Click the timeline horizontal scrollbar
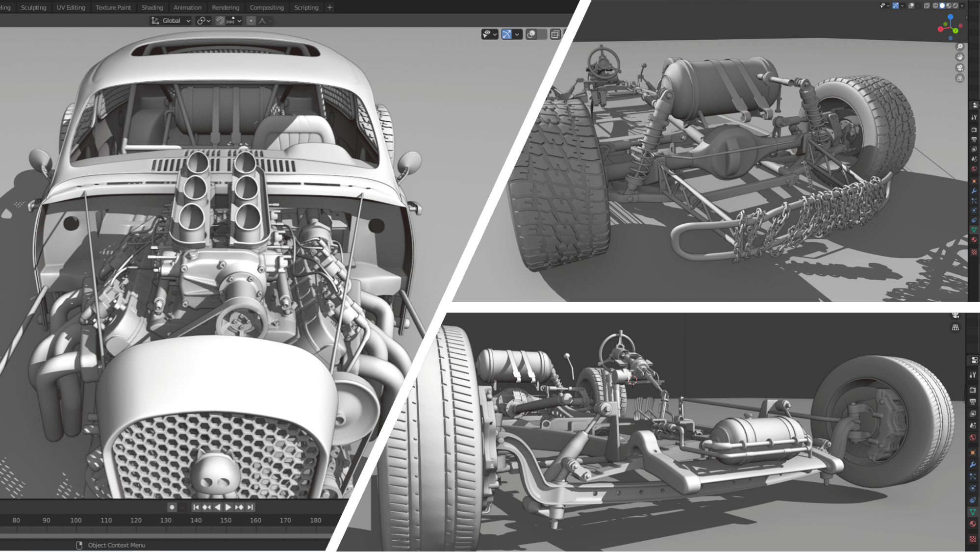The image size is (980, 552). coord(167,536)
